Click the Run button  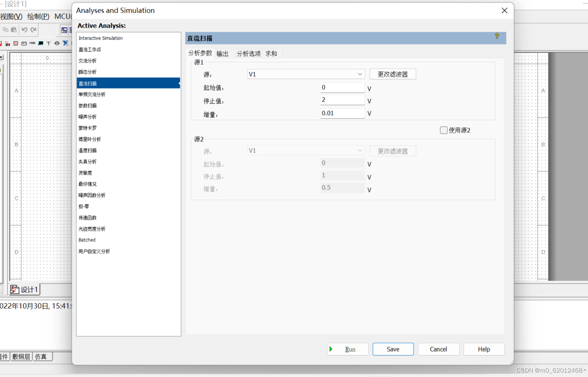point(347,349)
